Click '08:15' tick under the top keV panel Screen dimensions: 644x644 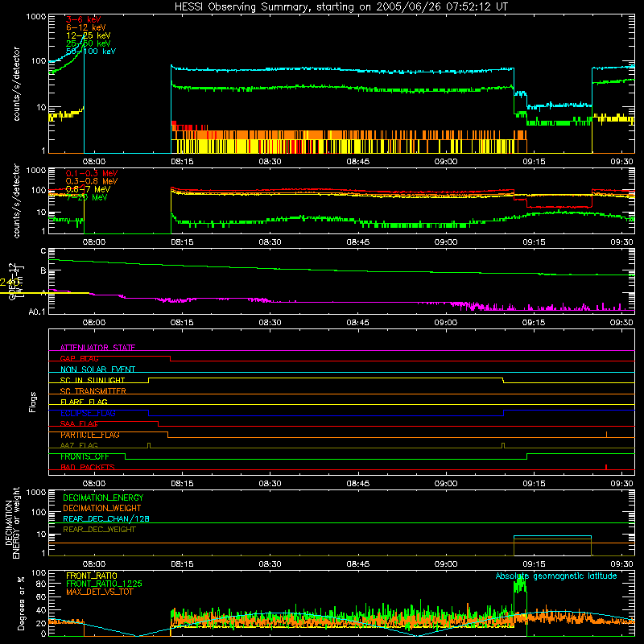182,162
